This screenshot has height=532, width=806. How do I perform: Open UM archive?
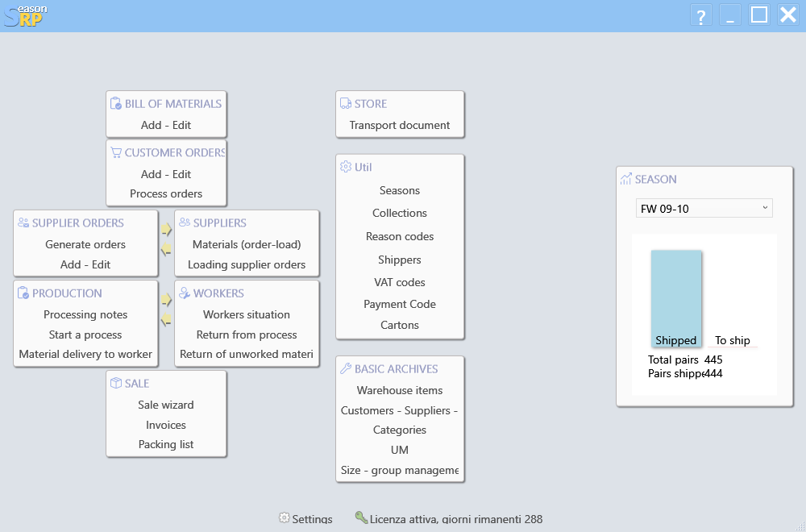coord(400,451)
